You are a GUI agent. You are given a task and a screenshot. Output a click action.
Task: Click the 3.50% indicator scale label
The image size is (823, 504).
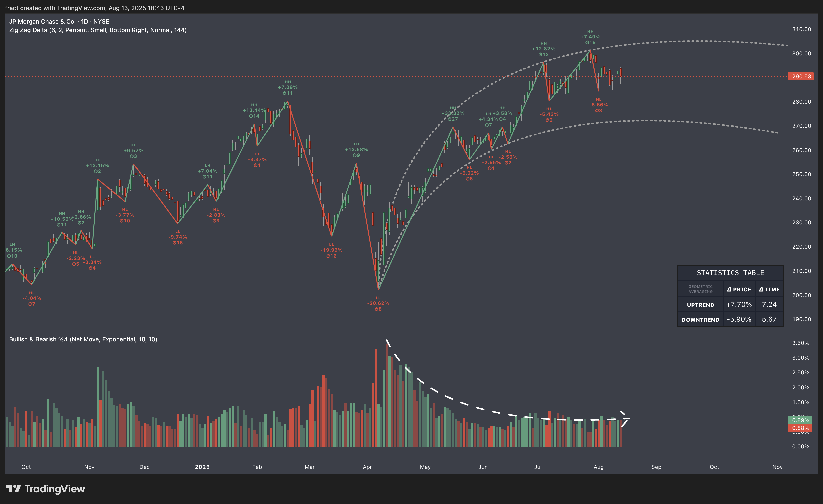801,343
